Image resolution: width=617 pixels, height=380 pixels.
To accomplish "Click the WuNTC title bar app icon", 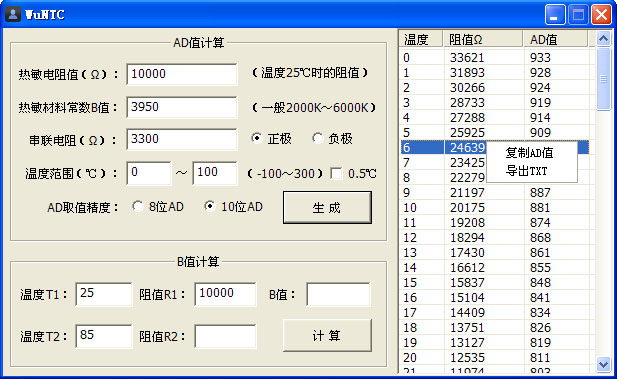I will (13, 15).
